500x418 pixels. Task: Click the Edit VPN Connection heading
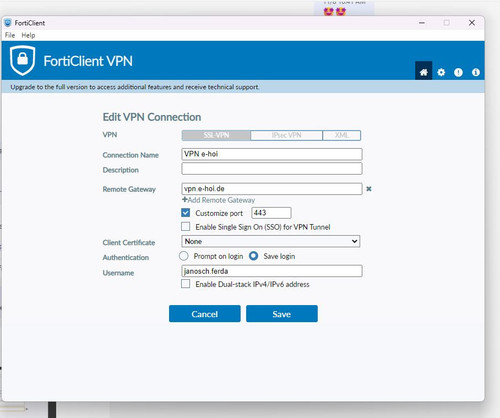point(152,117)
